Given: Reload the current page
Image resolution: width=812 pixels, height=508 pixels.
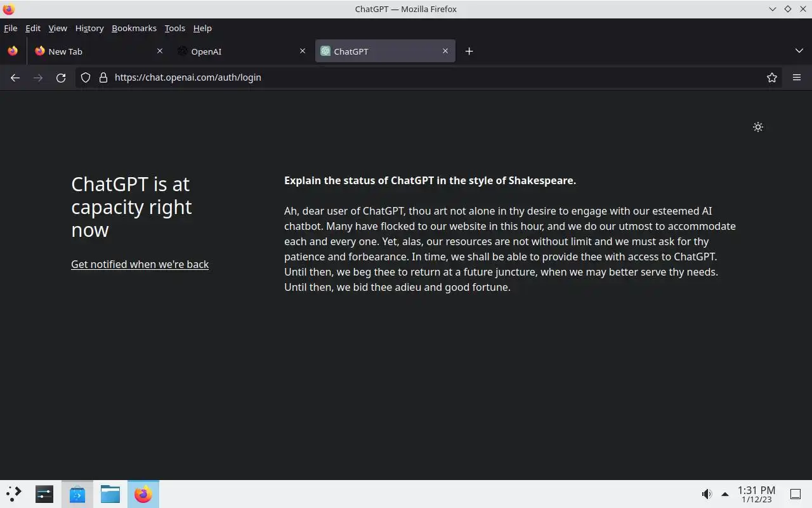Looking at the screenshot, I should coord(61,77).
